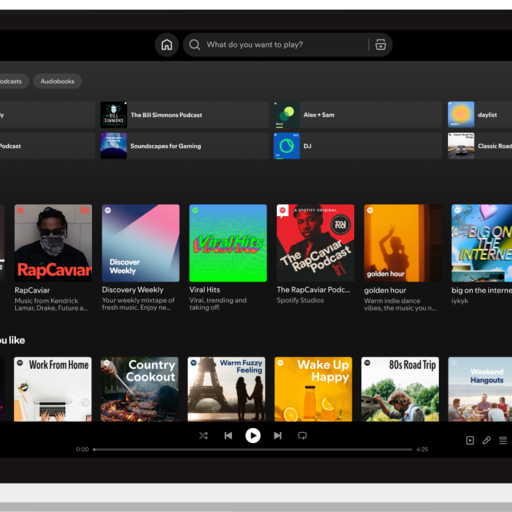The width and height of the screenshot is (512, 512).
Task: Skip to the next track
Action: 278,436
